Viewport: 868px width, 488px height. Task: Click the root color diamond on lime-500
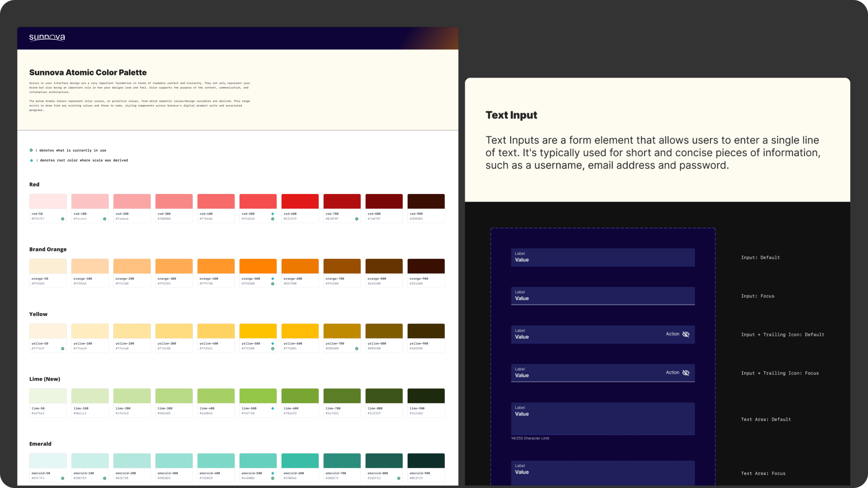click(x=273, y=408)
